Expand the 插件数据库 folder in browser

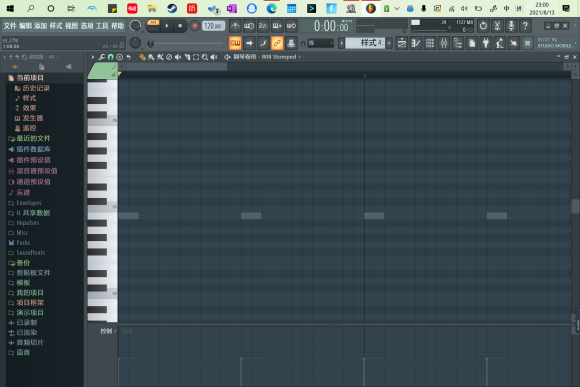[30, 149]
